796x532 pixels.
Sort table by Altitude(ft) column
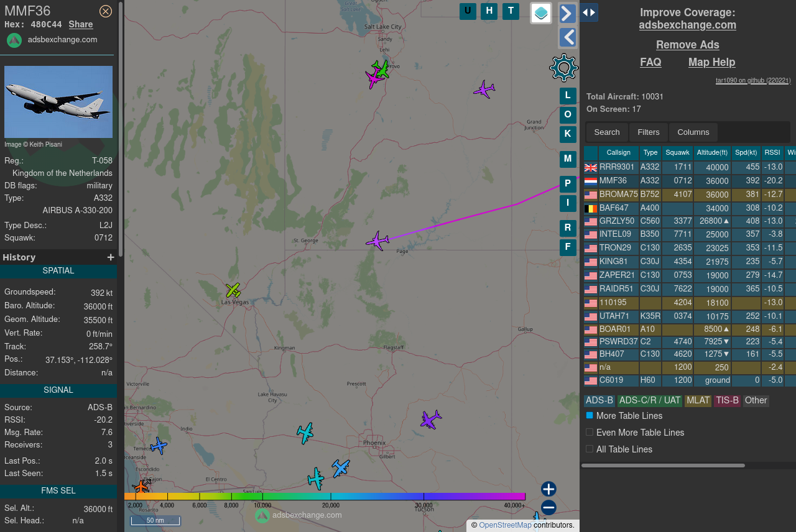pyautogui.click(x=713, y=153)
